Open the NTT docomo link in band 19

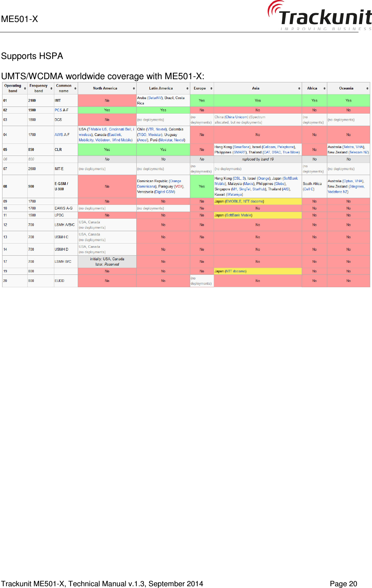[236, 271]
